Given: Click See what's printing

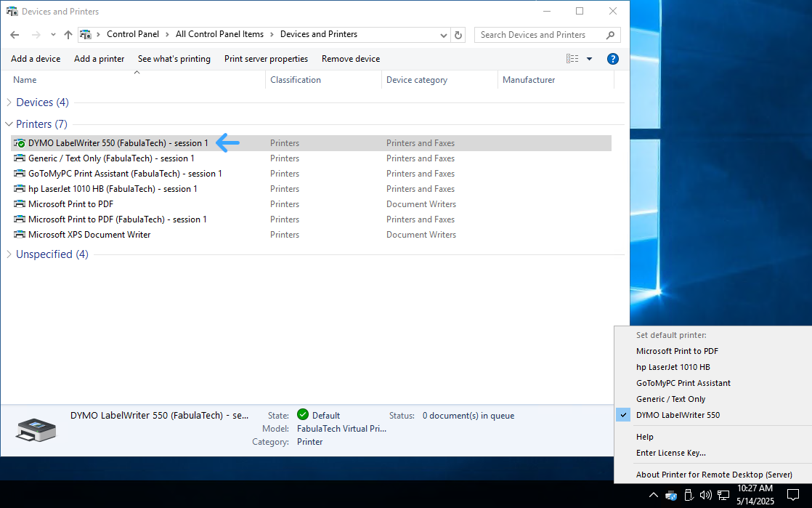Looking at the screenshot, I should click(174, 59).
